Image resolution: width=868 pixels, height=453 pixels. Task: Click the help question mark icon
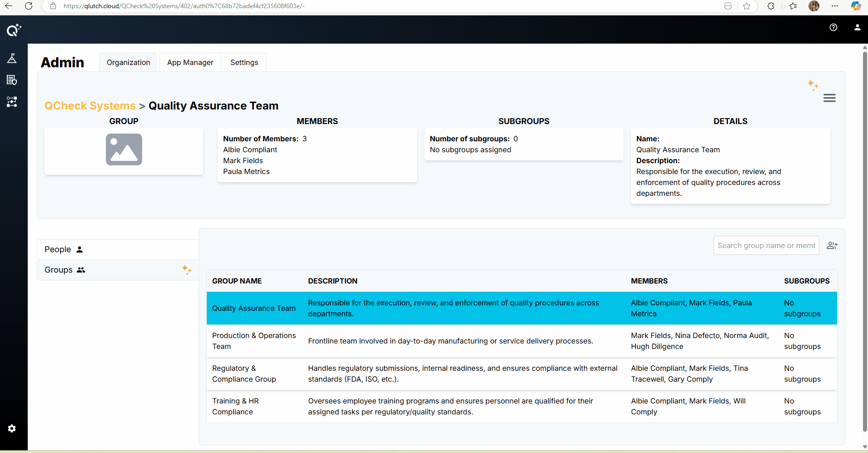(x=833, y=27)
